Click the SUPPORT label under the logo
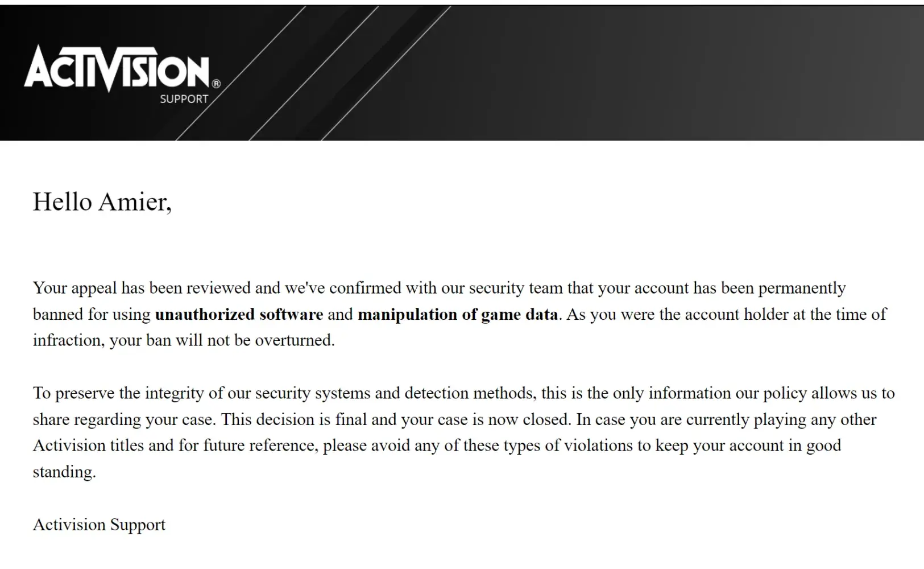Viewport: 924px width, 569px height. (184, 99)
